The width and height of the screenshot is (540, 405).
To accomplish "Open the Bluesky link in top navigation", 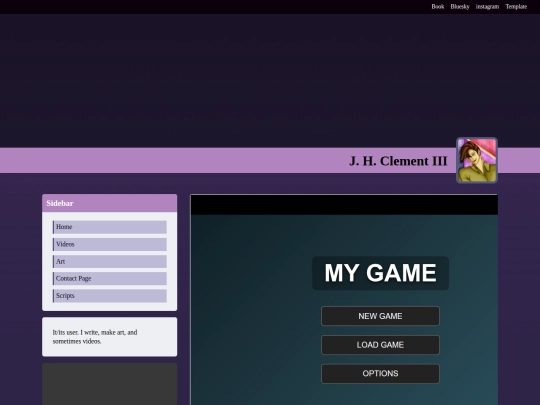I will (x=460, y=7).
